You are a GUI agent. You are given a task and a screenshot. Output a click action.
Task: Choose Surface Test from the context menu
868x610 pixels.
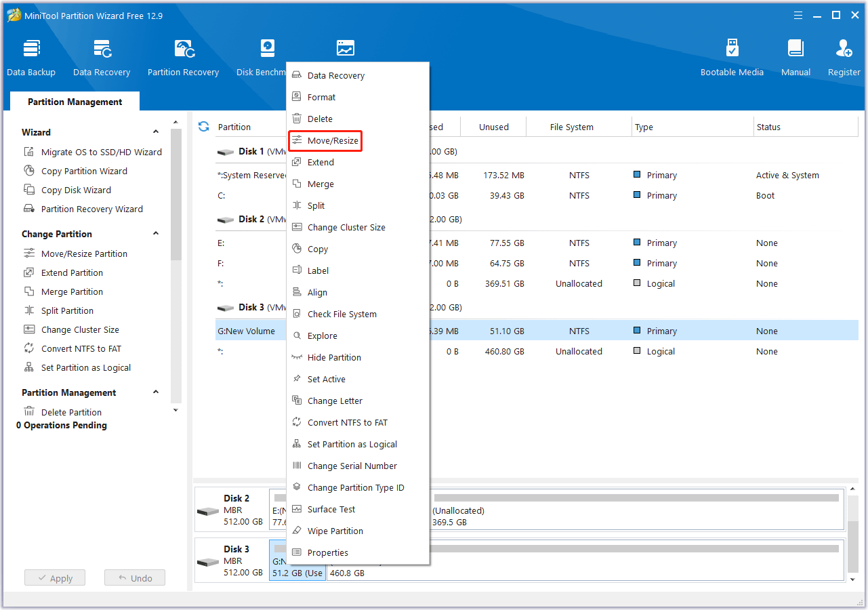358,509
